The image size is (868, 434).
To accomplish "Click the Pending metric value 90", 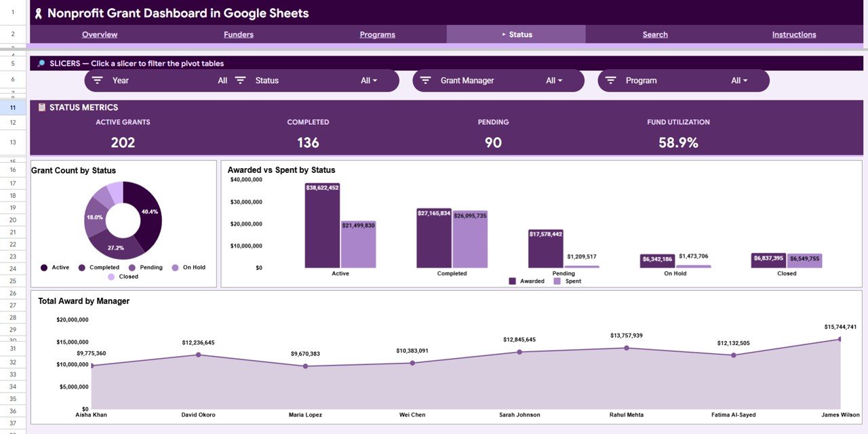I will click(493, 142).
